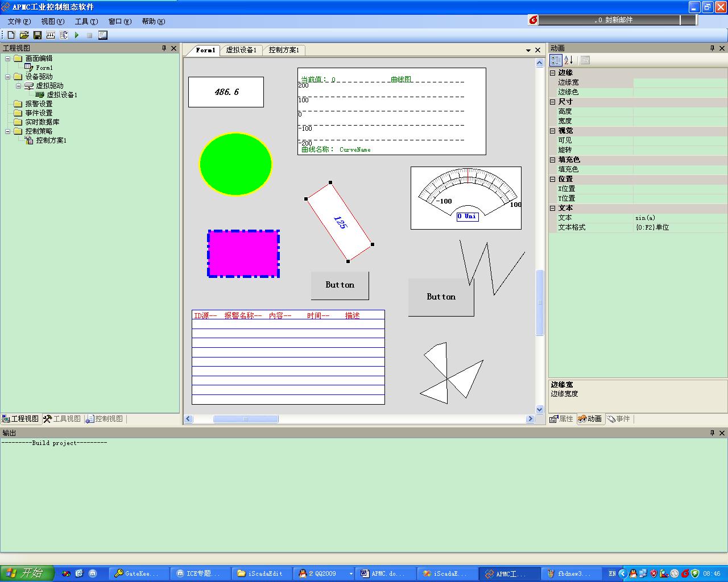Select Form1 in the project tree
728x582 pixels.
coord(44,68)
